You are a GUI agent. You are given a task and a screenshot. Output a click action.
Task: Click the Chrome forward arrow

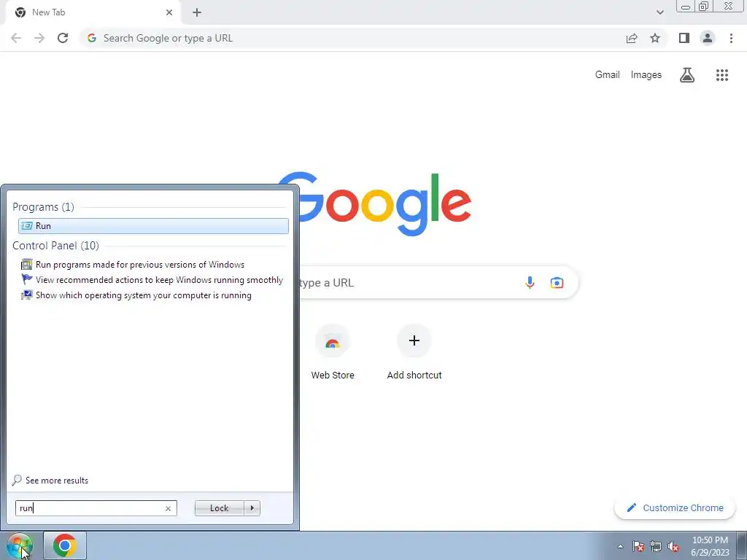tap(39, 38)
